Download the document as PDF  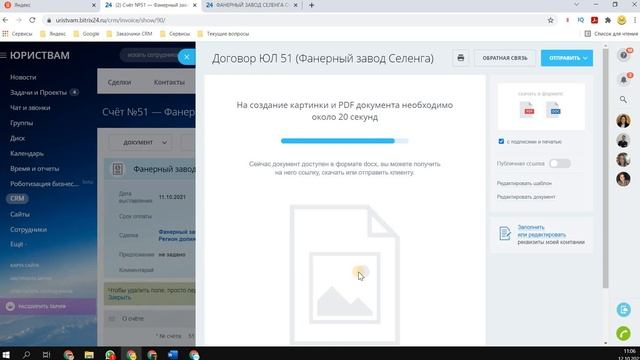coord(527,110)
